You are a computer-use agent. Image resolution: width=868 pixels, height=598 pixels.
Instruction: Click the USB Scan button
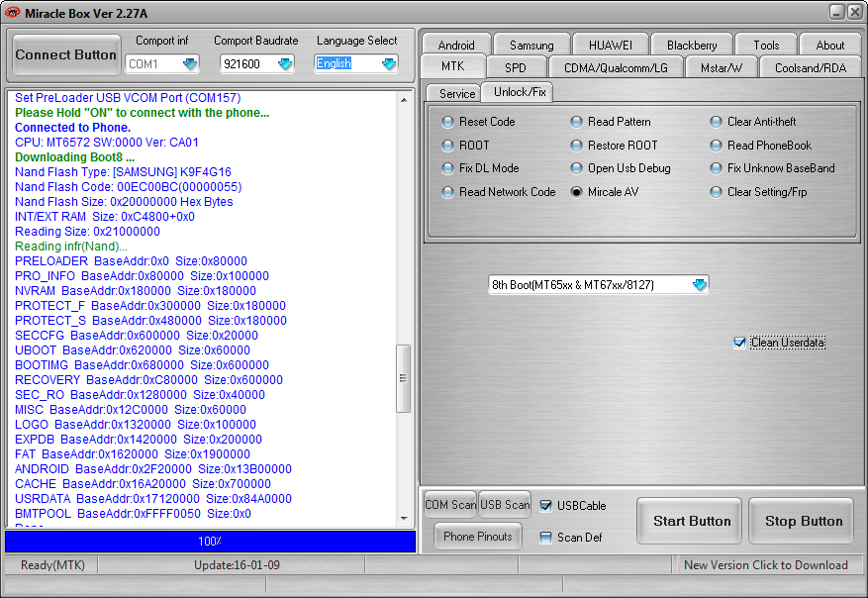505,504
